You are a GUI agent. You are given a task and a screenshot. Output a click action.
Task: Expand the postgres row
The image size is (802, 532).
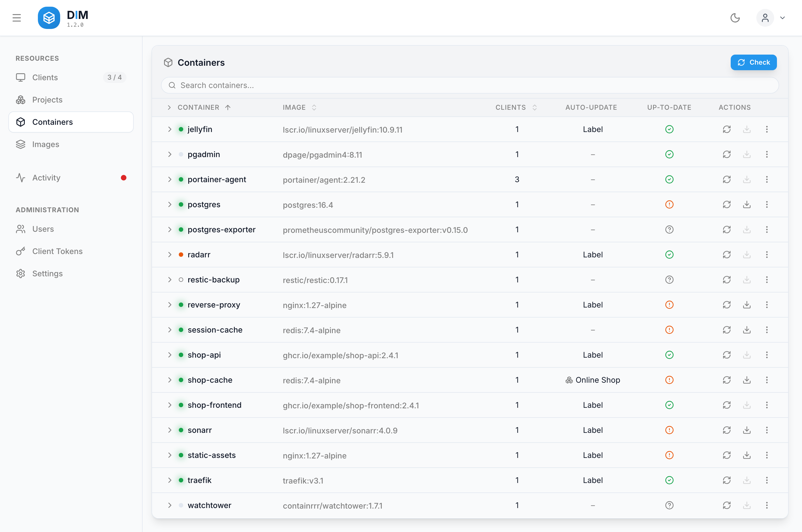pos(170,205)
